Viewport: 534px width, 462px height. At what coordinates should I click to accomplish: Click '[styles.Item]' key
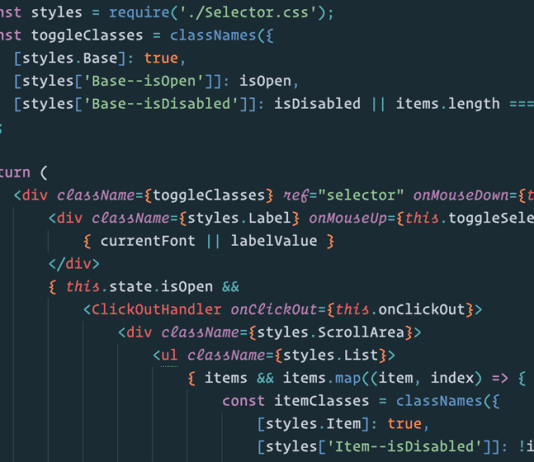click(313, 424)
